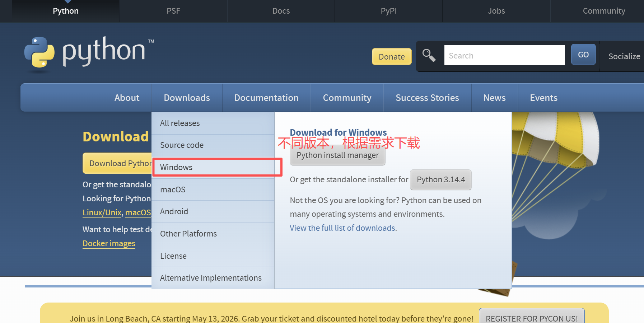Click the magnifying glass search icon
The width and height of the screenshot is (644, 323).
(429, 55)
